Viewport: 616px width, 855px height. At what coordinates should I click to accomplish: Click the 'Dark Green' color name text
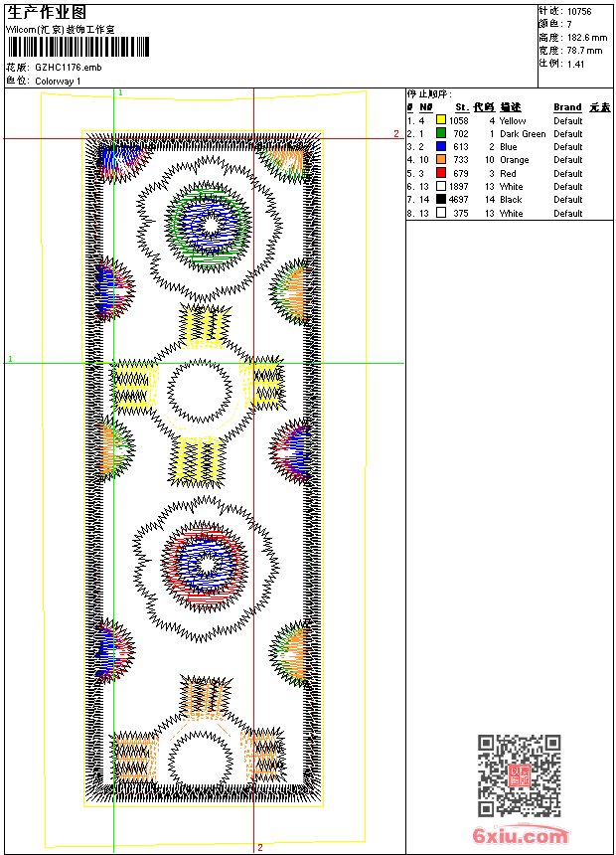click(523, 133)
